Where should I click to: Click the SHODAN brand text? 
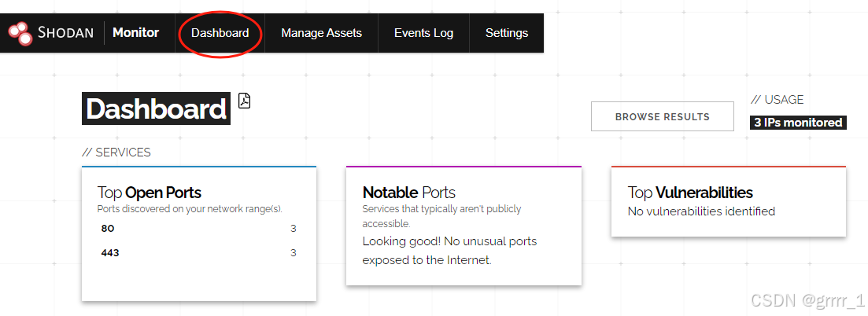tap(65, 33)
